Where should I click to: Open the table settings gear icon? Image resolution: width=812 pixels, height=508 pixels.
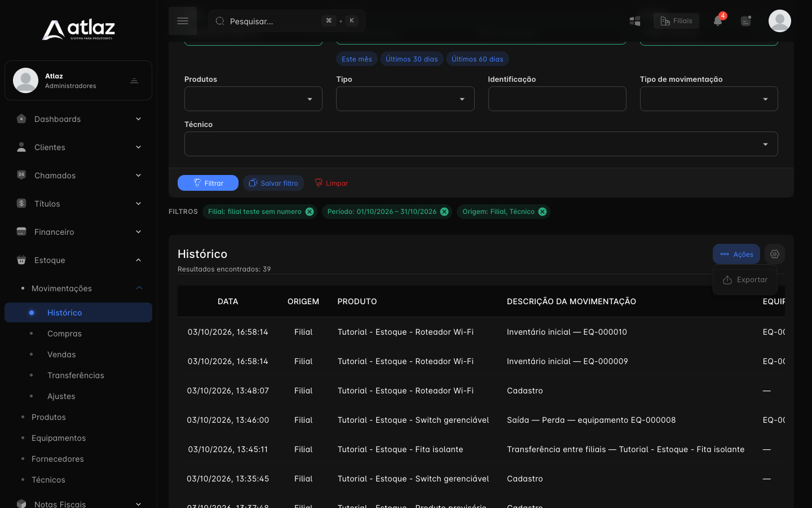click(775, 254)
